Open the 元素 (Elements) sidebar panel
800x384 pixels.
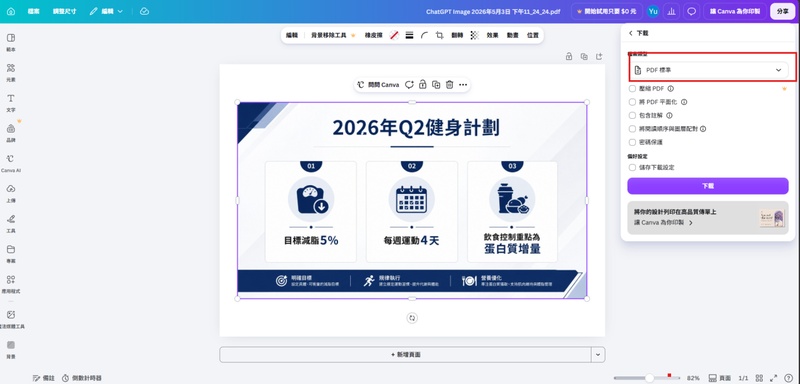(x=11, y=72)
